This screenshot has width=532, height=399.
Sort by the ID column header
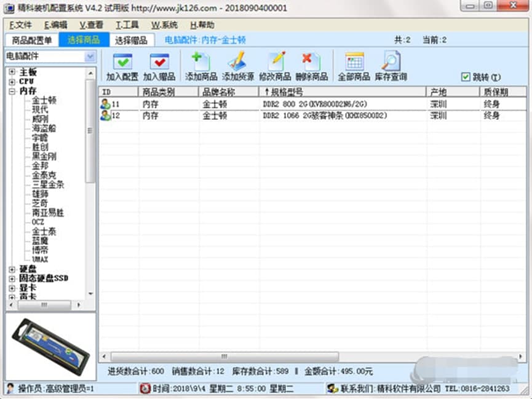(x=119, y=92)
